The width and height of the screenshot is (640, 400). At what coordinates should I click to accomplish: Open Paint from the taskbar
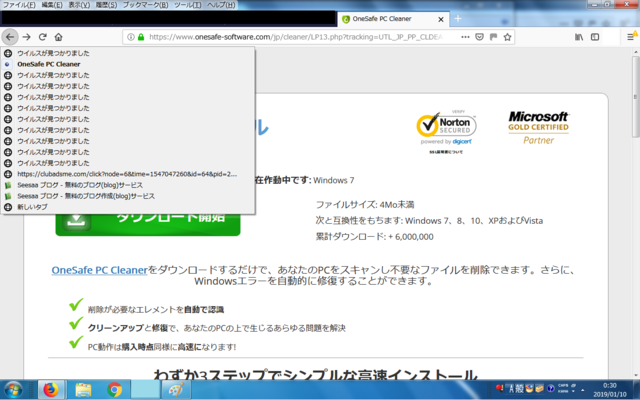(177, 390)
